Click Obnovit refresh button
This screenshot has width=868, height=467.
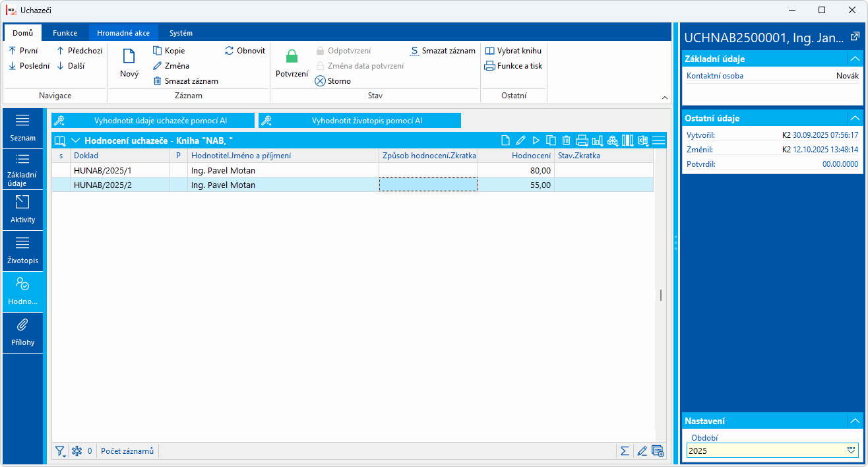[245, 51]
